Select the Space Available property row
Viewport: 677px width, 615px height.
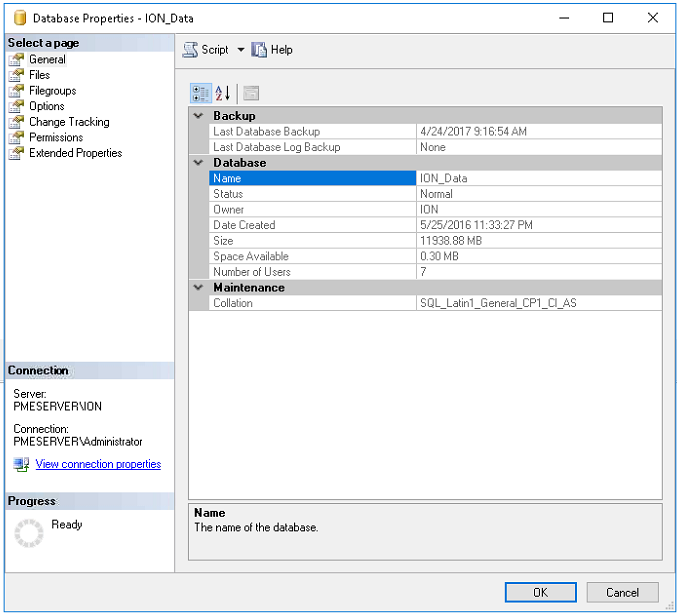pyautogui.click(x=435, y=256)
